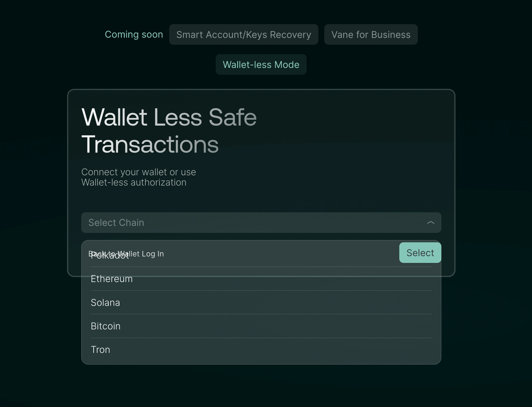Click the dark background below the chain list
This screenshot has height=407, width=532.
[261, 385]
